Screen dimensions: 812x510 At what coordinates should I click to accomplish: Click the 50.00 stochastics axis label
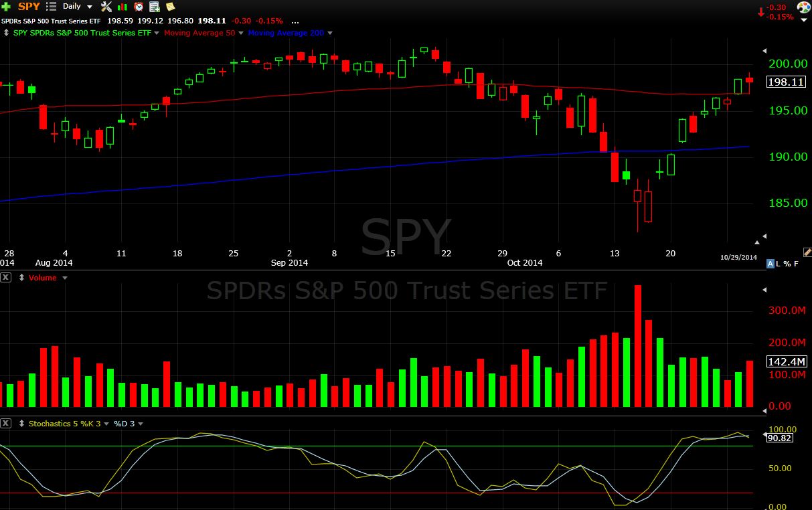coord(781,469)
